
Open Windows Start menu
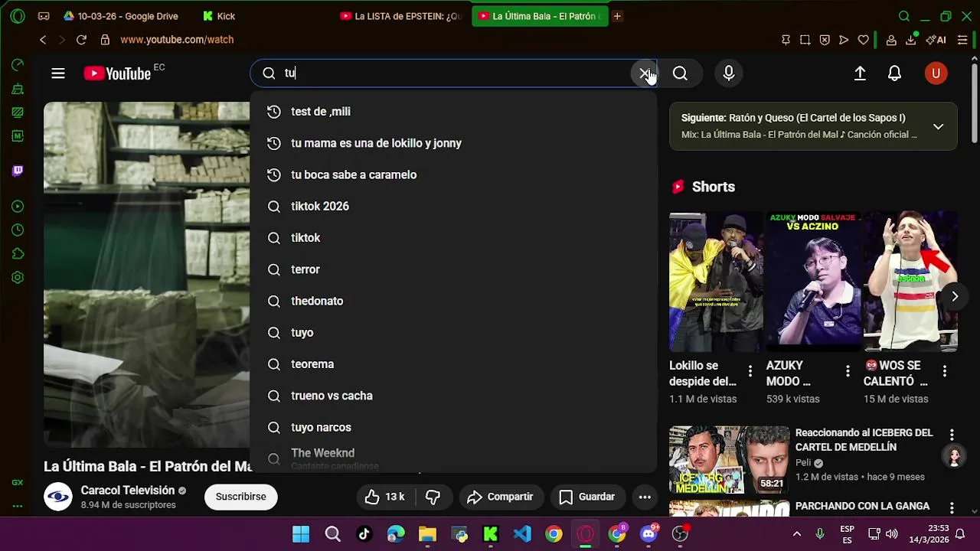tap(301, 534)
